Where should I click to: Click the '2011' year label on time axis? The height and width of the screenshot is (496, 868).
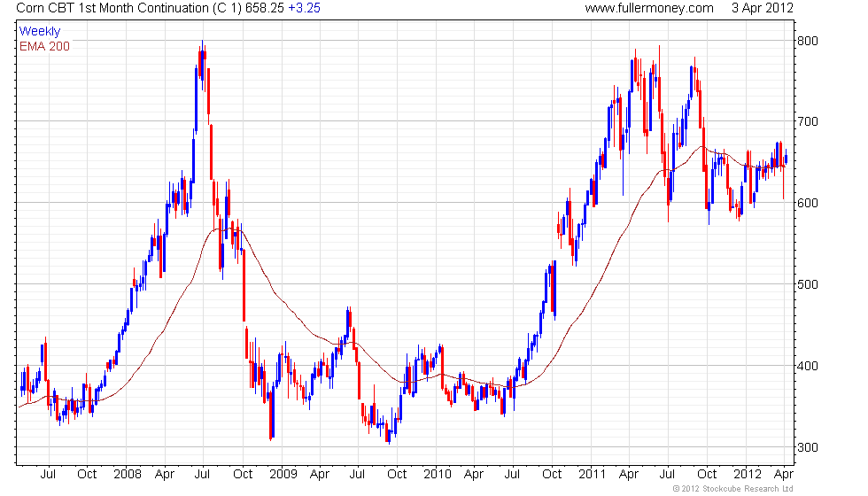593,475
